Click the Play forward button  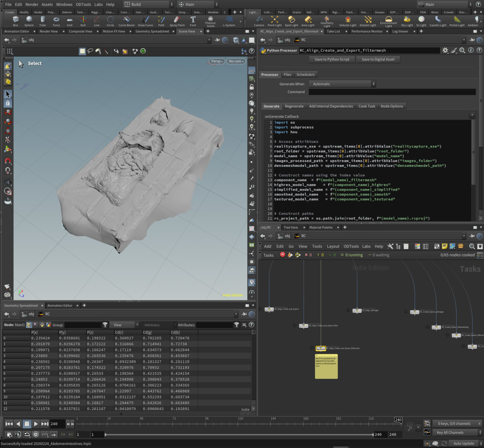click(x=36, y=424)
